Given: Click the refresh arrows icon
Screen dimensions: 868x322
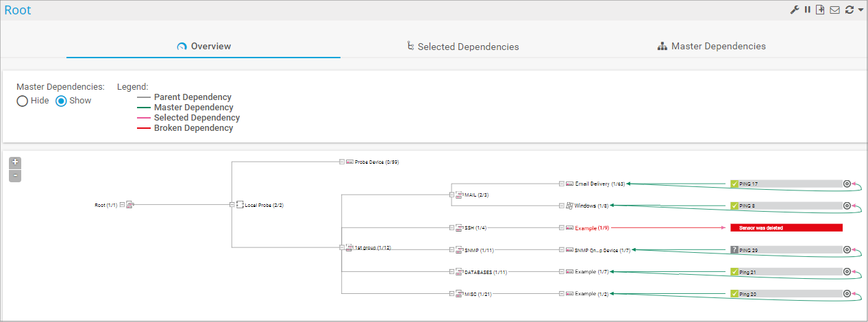Looking at the screenshot, I should pos(850,10).
